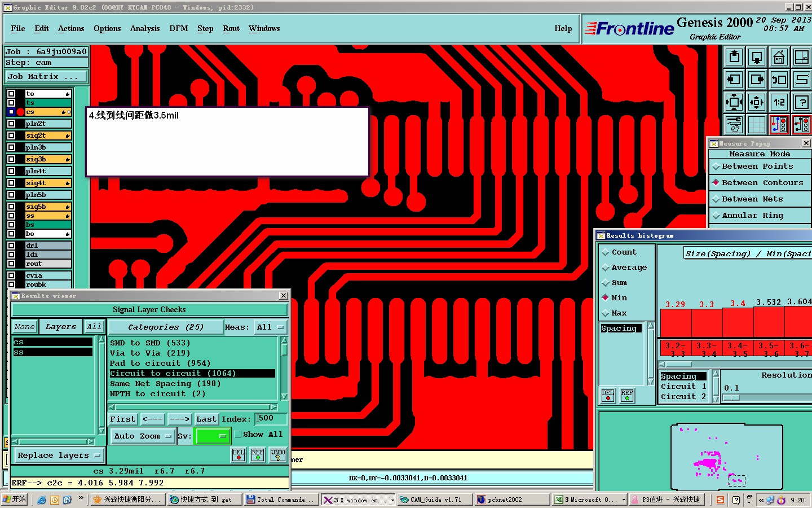Image resolution: width=812 pixels, height=508 pixels.
Task: Open the XY coordinate panel icon
Action: tap(801, 57)
